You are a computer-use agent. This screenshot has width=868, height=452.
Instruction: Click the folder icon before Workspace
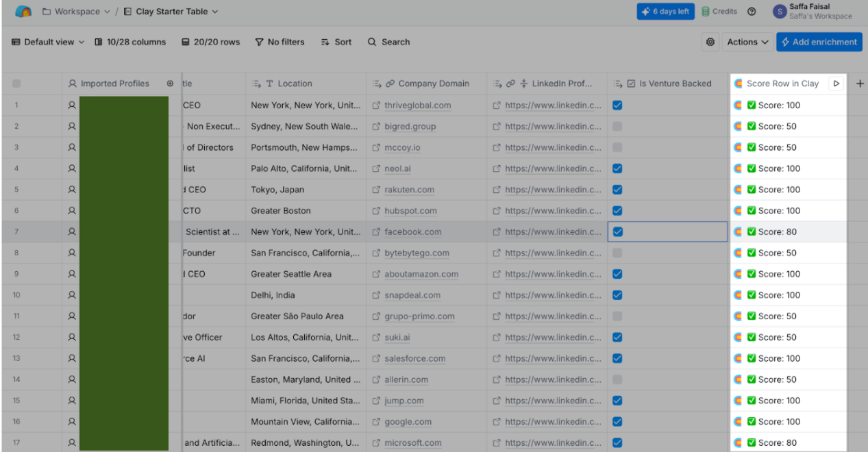pyautogui.click(x=47, y=12)
